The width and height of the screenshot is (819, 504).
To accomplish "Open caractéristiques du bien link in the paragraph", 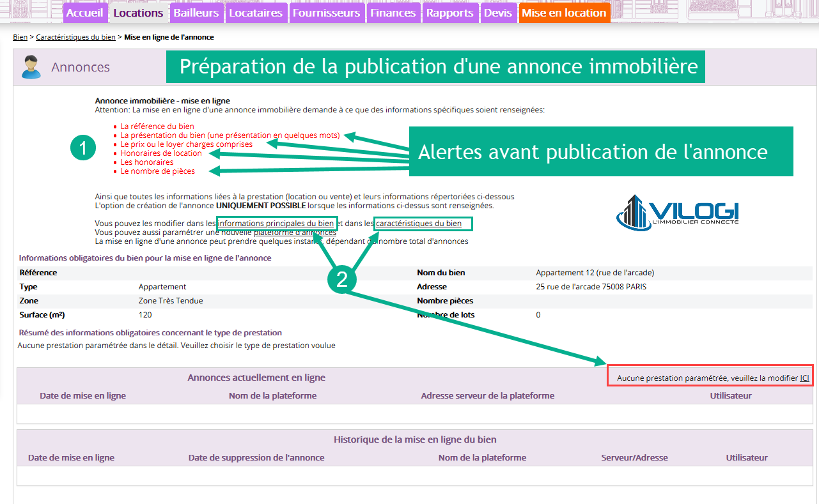I will 418,224.
